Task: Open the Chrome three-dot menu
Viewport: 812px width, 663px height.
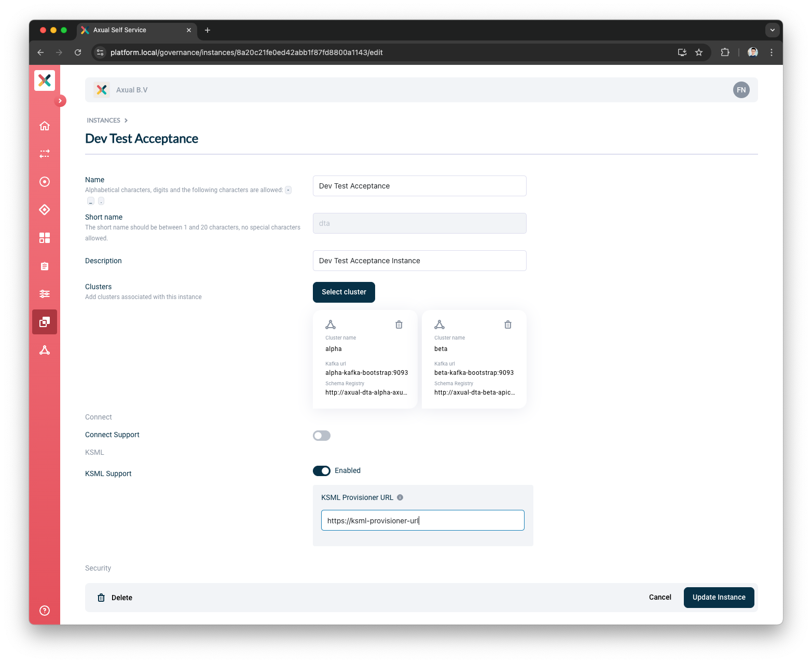Action: click(772, 52)
